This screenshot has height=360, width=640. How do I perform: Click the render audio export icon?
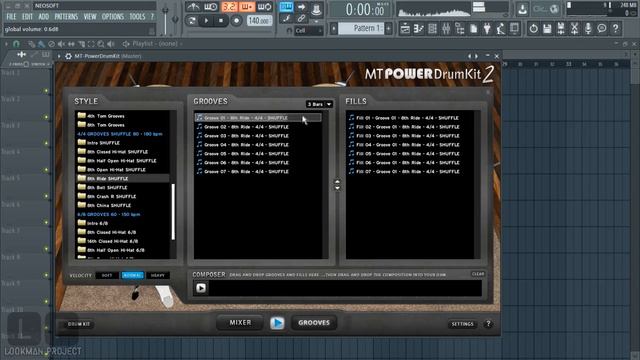pos(561,28)
